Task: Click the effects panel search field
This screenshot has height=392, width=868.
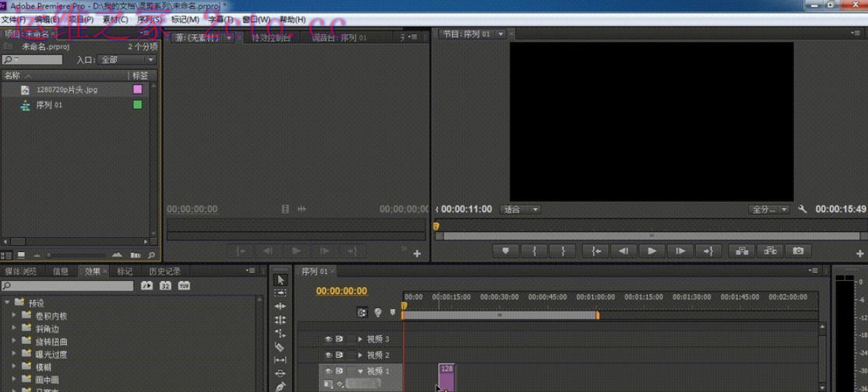Action: [67, 286]
